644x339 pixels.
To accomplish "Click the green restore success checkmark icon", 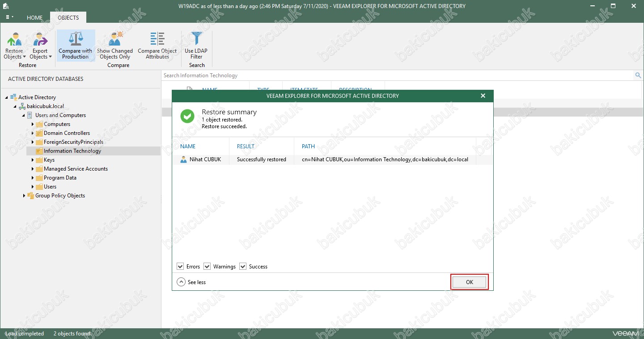I will (x=187, y=117).
